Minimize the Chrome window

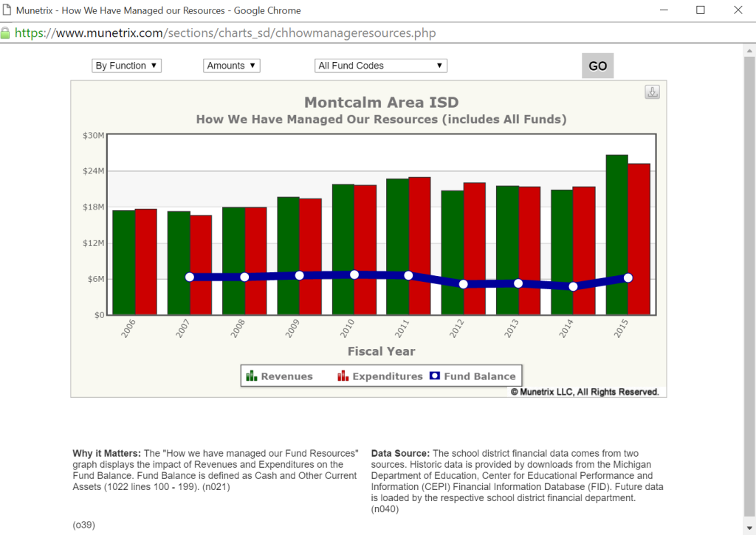coord(664,10)
